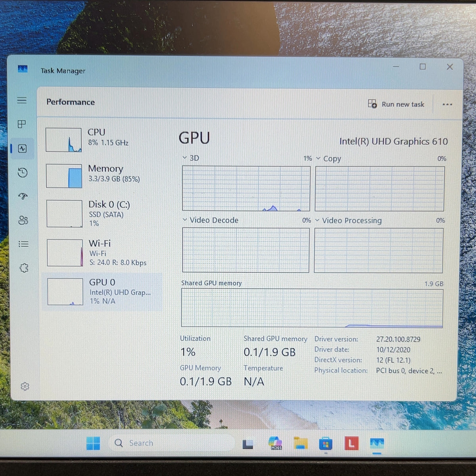The image size is (476, 476).
Task: Expand the 3D engine dropdown
Action: tap(184, 158)
